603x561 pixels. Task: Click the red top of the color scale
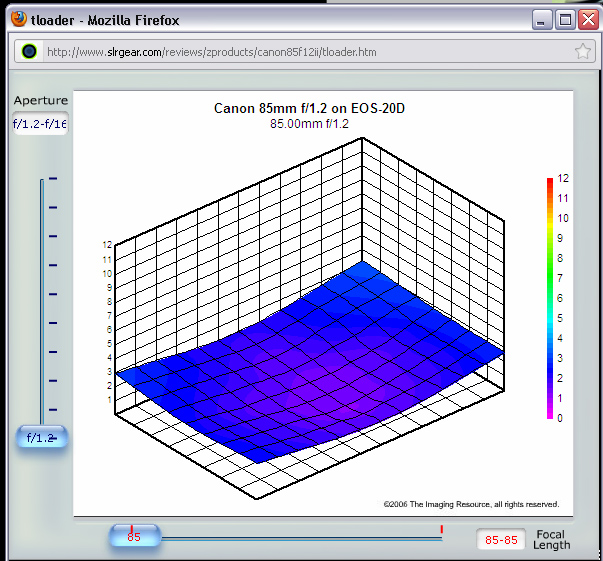(550, 181)
